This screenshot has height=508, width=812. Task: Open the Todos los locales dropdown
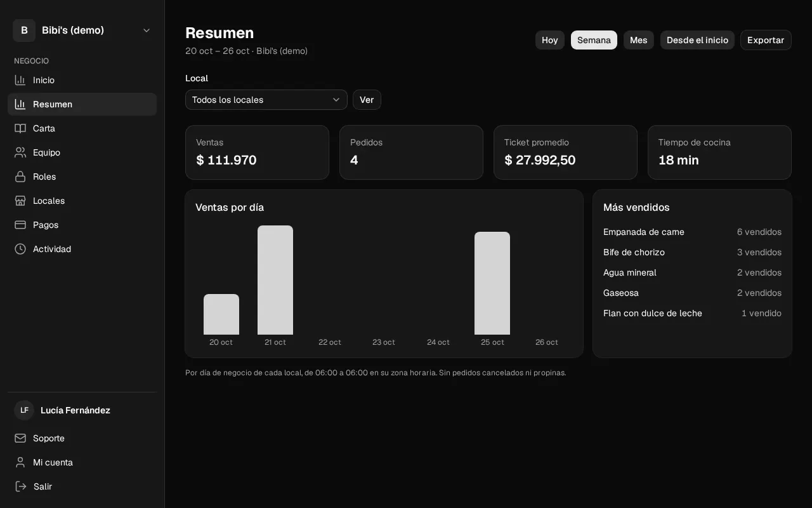266,100
